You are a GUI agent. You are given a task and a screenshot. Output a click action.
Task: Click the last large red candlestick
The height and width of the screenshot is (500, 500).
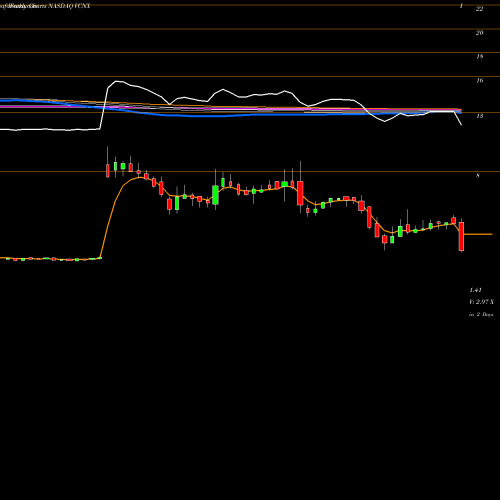pos(461,236)
